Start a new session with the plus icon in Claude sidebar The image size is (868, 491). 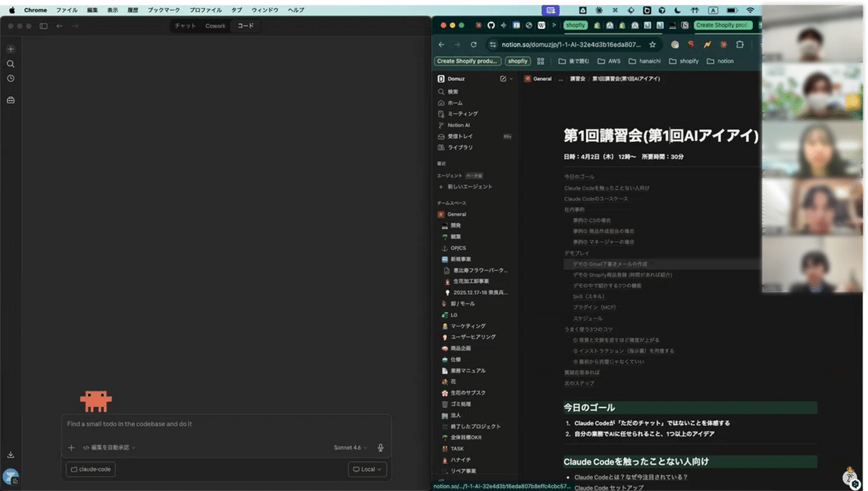point(10,49)
